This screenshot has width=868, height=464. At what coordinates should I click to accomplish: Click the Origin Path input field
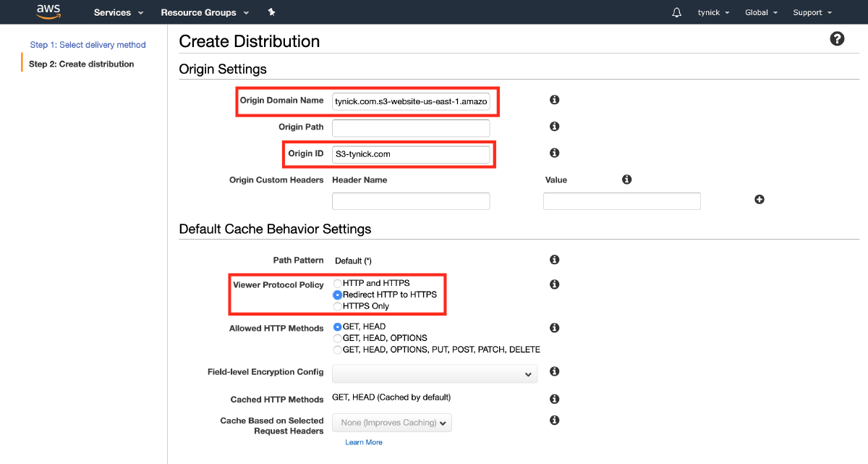(x=411, y=128)
